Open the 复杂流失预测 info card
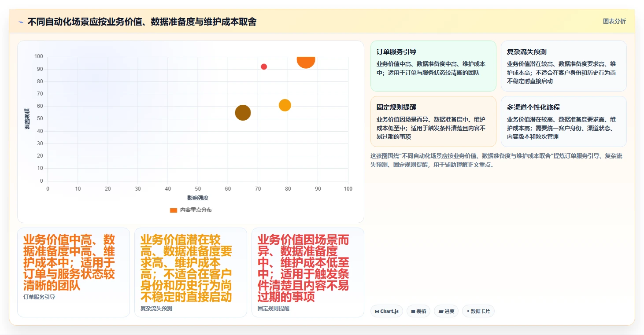This screenshot has width=644, height=335. point(563,66)
